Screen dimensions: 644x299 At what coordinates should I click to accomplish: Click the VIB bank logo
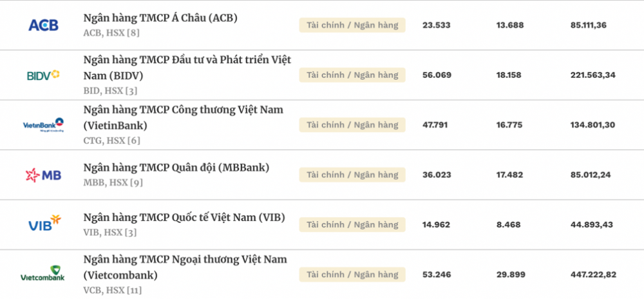pos(44,223)
